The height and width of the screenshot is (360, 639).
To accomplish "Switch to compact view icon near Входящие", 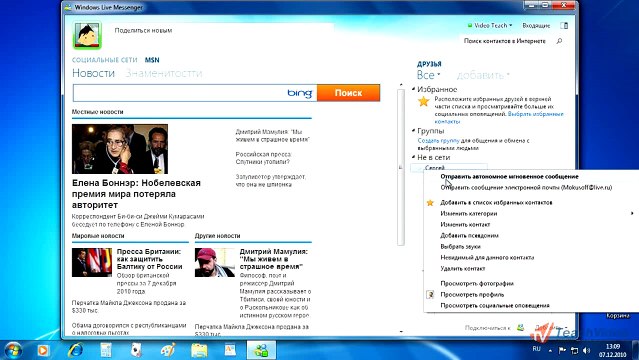I will coord(564,25).
